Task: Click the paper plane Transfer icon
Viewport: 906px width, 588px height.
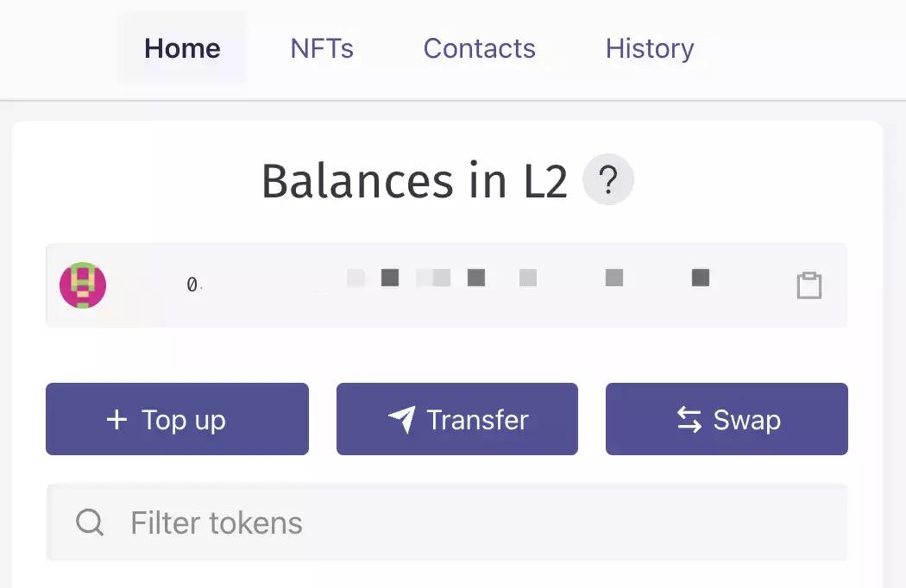Action: pos(401,420)
